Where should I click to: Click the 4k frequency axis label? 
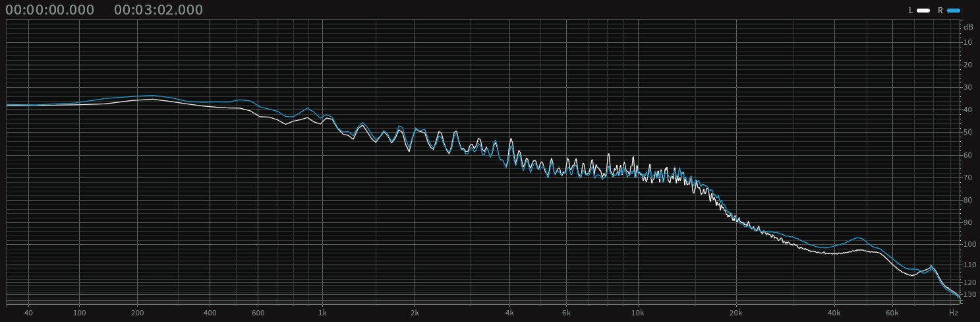coord(509,311)
